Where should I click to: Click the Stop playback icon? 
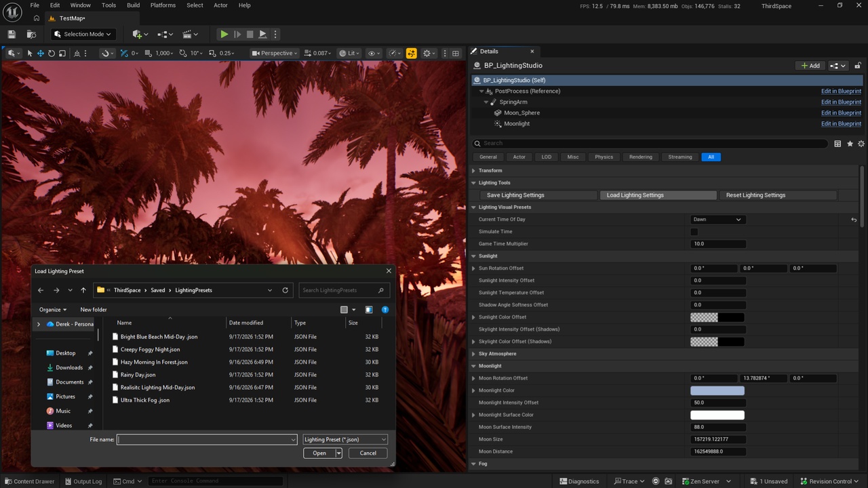click(250, 34)
